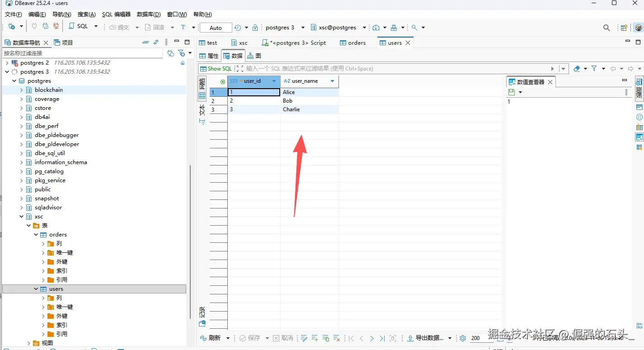Switch to the orders editor tab
This screenshot has height=350, width=644.
[x=353, y=43]
